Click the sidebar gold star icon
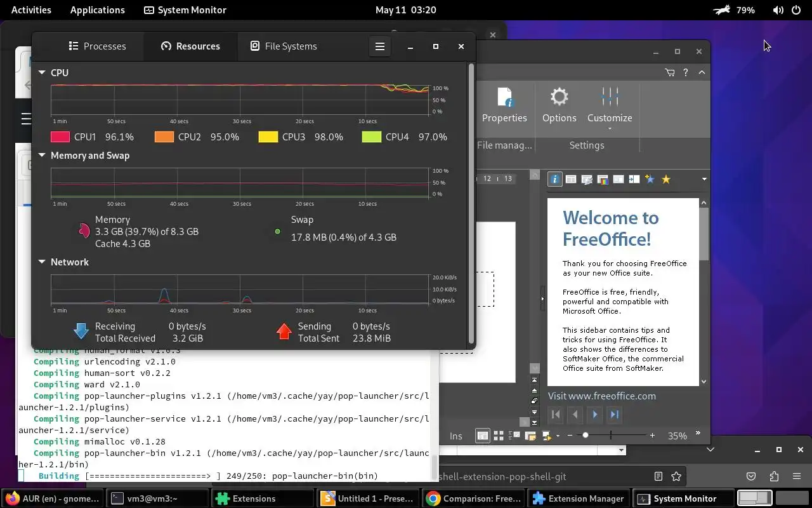 666,180
